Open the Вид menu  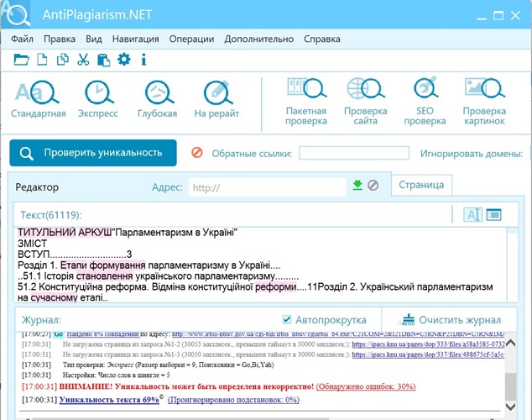[94, 39]
